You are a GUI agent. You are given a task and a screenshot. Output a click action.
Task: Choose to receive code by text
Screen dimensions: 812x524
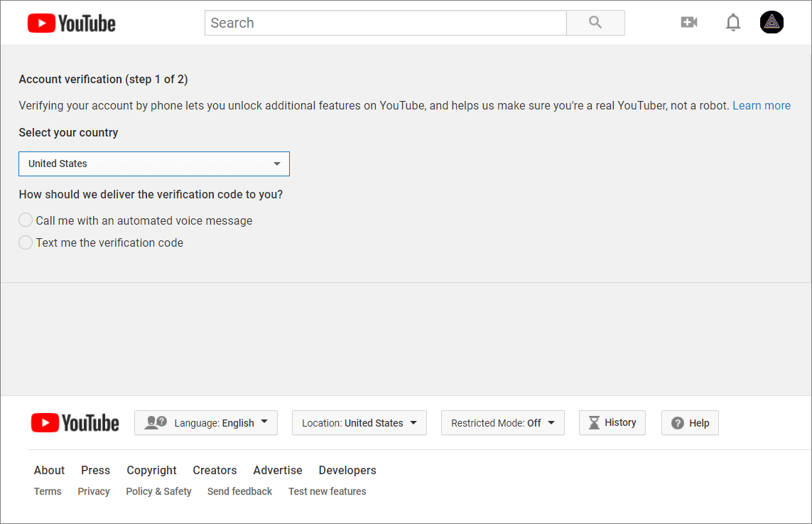click(x=26, y=242)
